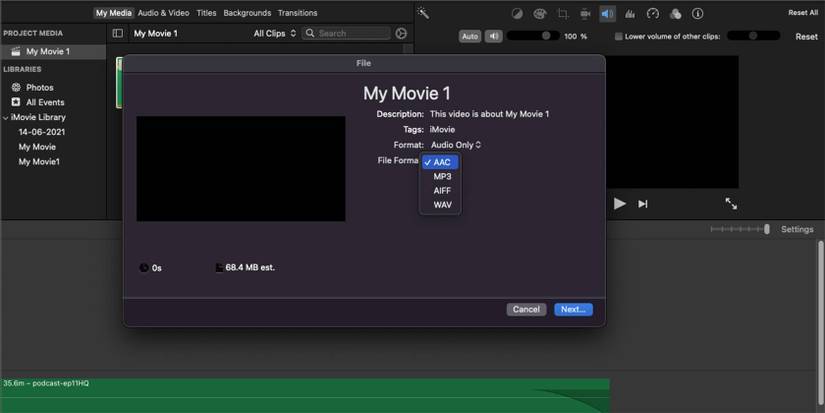The width and height of the screenshot is (825, 413).
Task: Select the 14-06-2021 event
Action: 42,132
